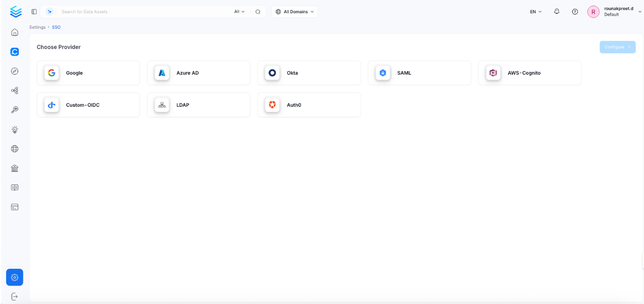Image resolution: width=644 pixels, height=304 pixels.
Task: Click the LDAP hierarchy icon
Action: coord(162,105)
